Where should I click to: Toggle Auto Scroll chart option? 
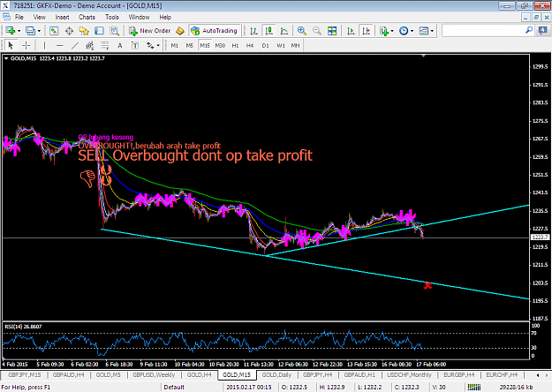click(351, 31)
